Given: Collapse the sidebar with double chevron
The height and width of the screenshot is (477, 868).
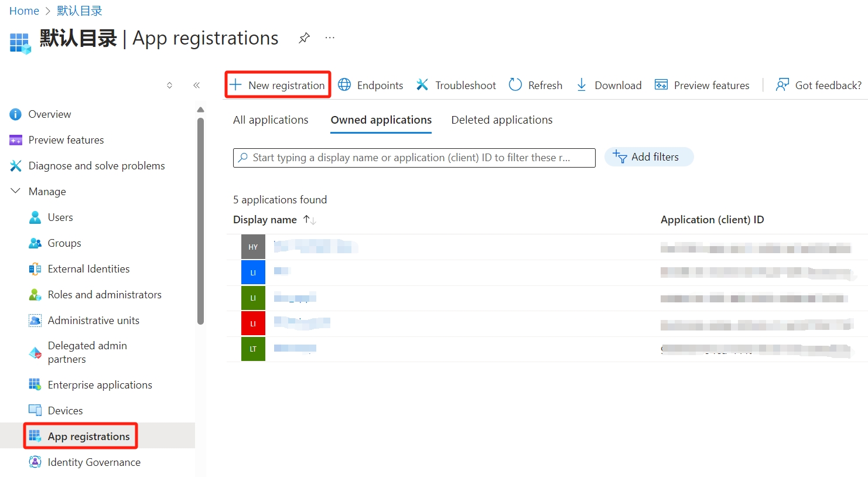Looking at the screenshot, I should (x=197, y=86).
